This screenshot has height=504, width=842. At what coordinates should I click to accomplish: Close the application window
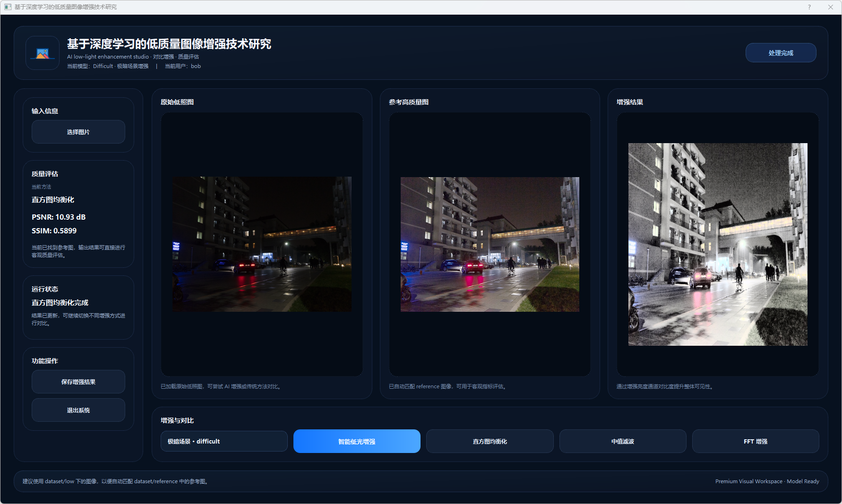pyautogui.click(x=830, y=7)
